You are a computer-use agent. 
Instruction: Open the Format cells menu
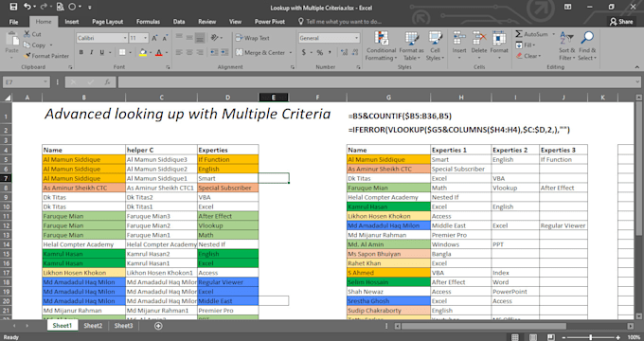pyautogui.click(x=499, y=45)
